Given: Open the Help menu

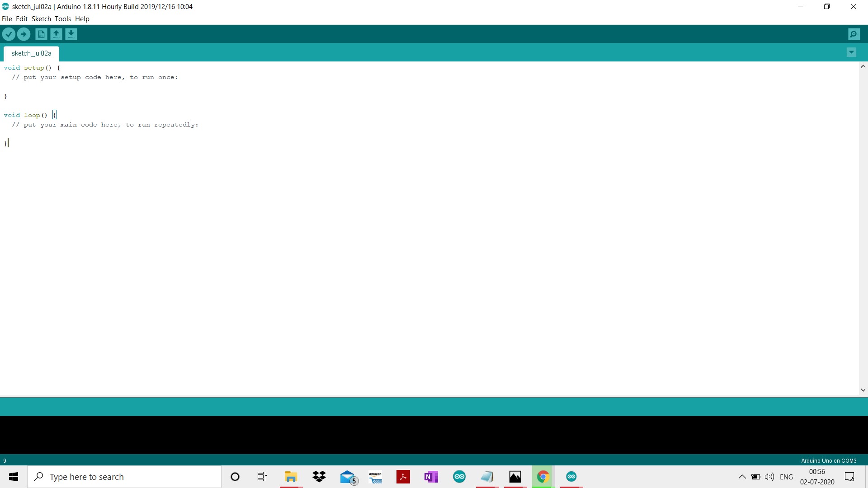Looking at the screenshot, I should [82, 19].
